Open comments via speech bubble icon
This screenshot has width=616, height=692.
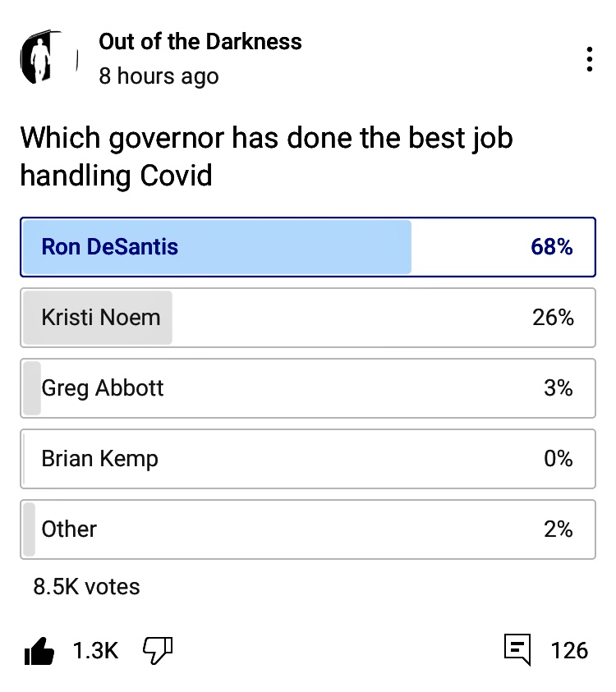517,651
